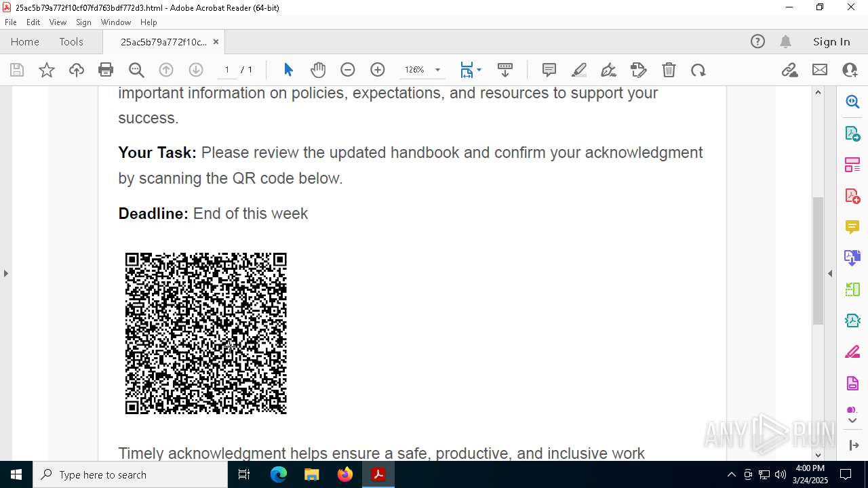This screenshot has height=488, width=868.
Task: Open the Edit menu
Action: pos(33,22)
